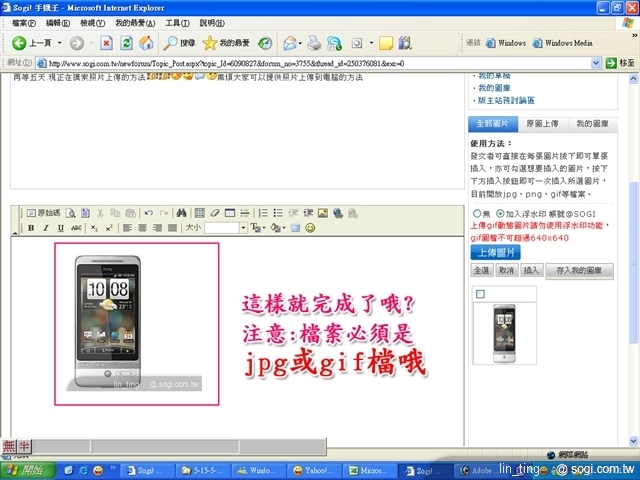Viewport: 640px width, 480px height.
Task: Apply numbered list formatting
Action: 263,213
